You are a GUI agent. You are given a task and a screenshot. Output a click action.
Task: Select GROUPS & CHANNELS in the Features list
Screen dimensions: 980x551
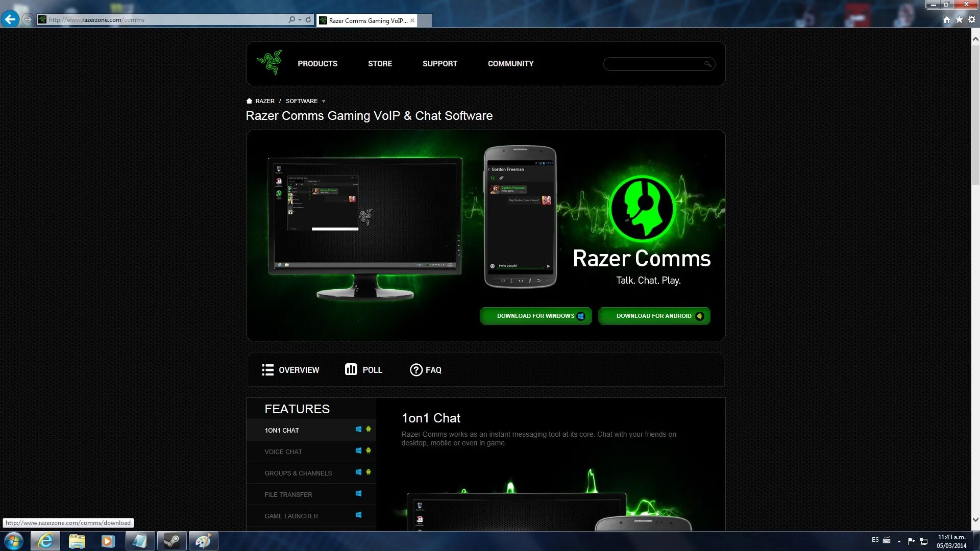[x=299, y=472]
